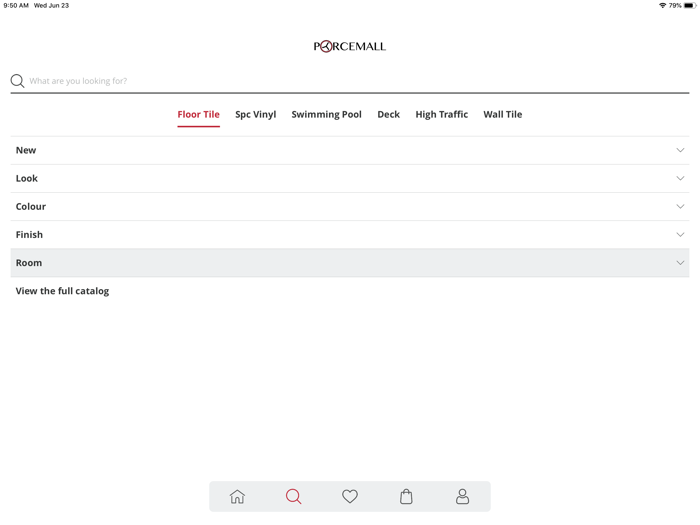Tap the Look category label

[27, 179]
